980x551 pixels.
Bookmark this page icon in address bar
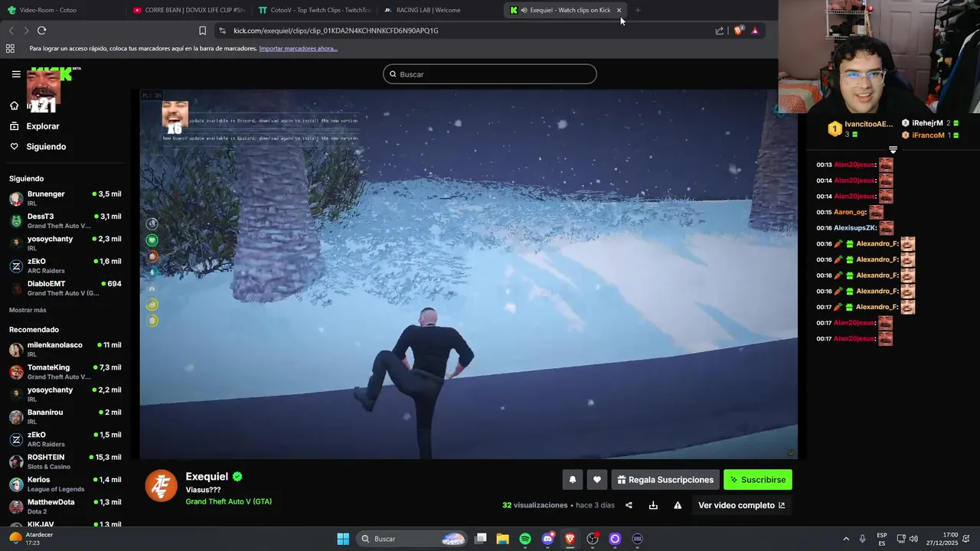pyautogui.click(x=202, y=31)
